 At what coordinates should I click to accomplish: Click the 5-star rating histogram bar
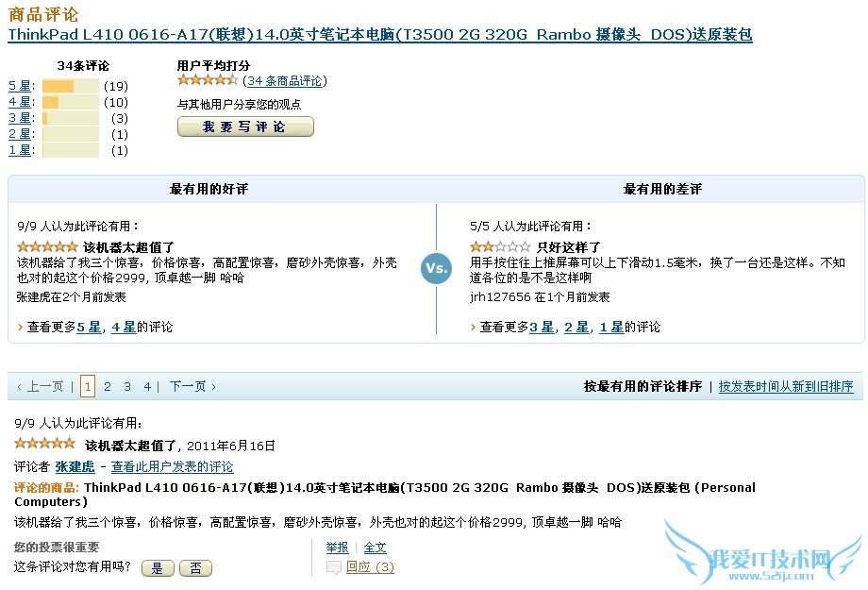71,86
